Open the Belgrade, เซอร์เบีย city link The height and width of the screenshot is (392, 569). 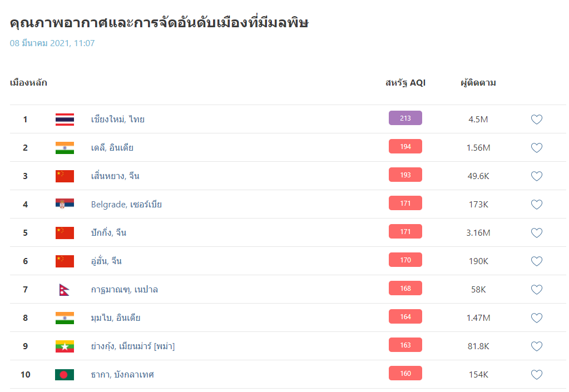(x=126, y=205)
